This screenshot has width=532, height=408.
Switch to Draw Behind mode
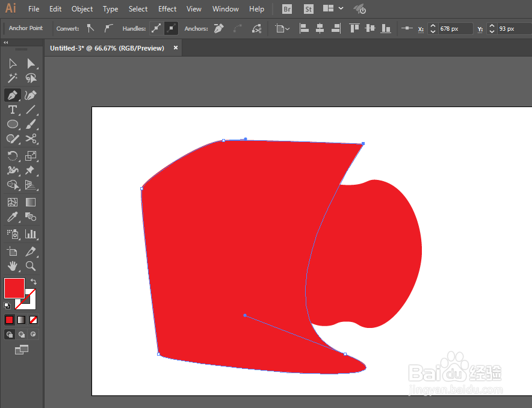tap(22, 335)
